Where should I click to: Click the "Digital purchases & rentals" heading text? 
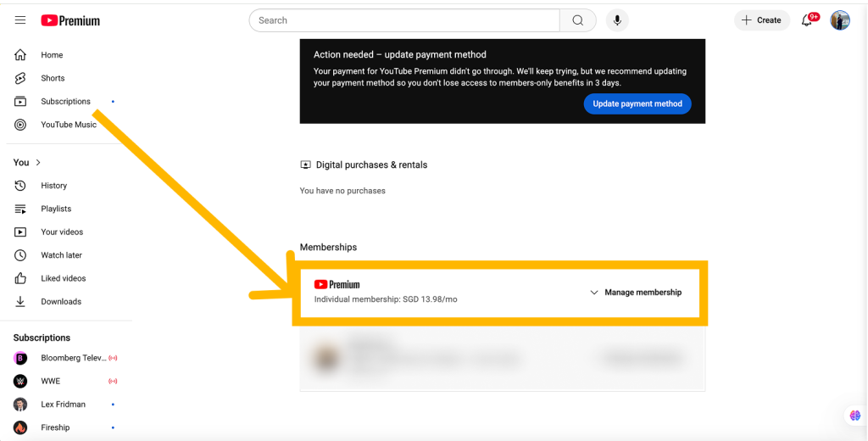[x=371, y=165]
